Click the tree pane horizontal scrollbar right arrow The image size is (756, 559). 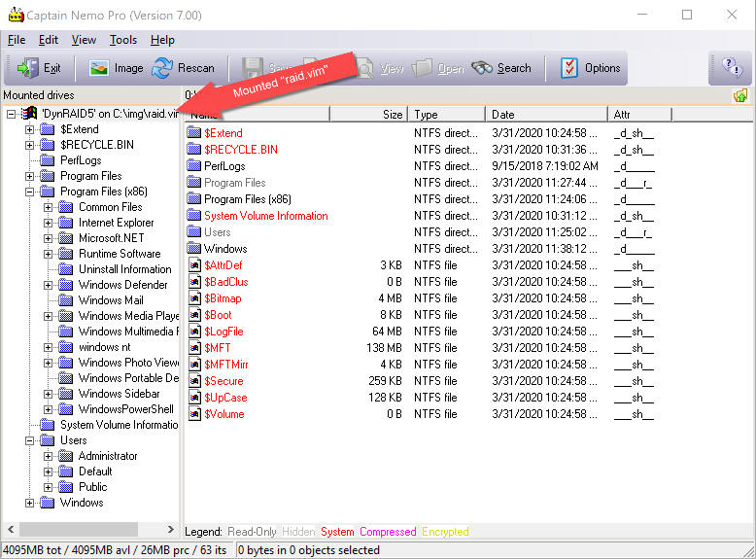click(x=173, y=530)
